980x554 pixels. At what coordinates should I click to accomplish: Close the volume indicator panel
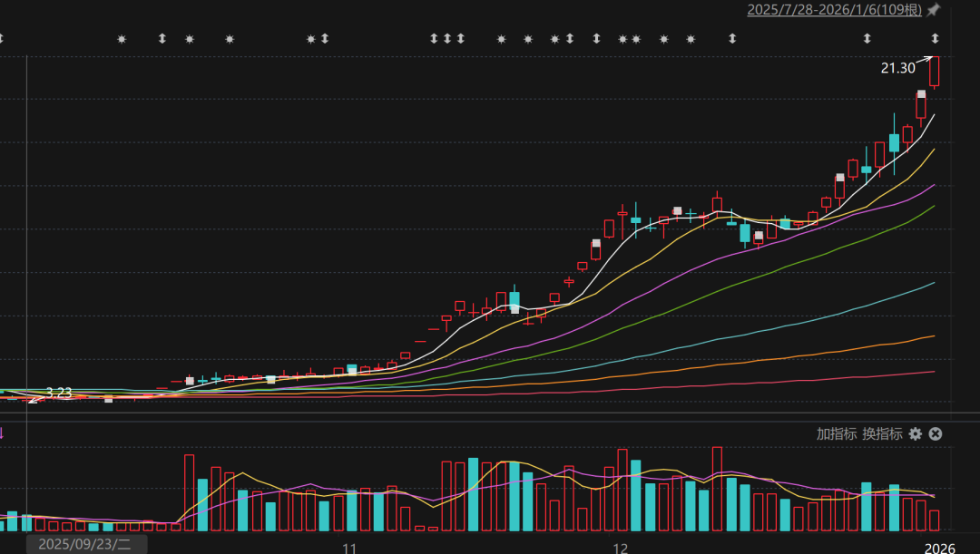click(936, 434)
